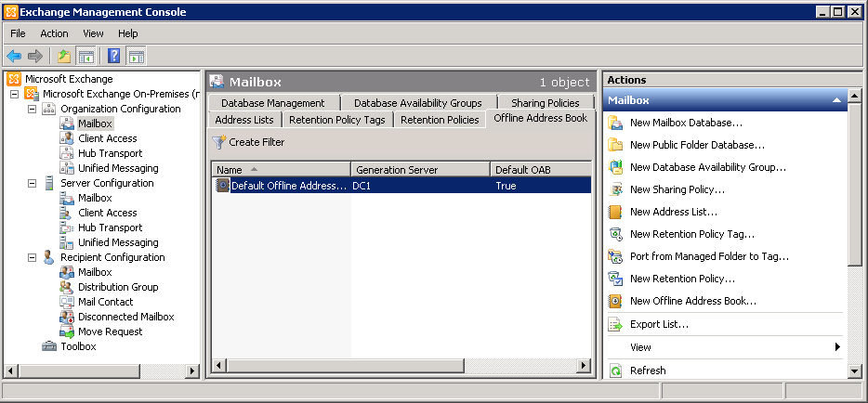868x403 pixels.
Task: Select Mail Contact in the tree
Action: coord(106,302)
